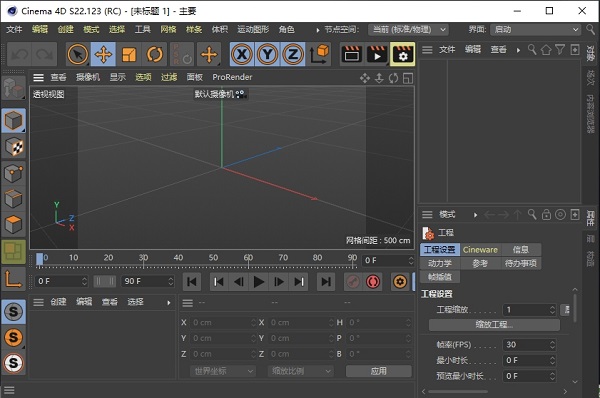Switch to Edges mode cube icon
600x398 pixels.
pyautogui.click(x=14, y=199)
